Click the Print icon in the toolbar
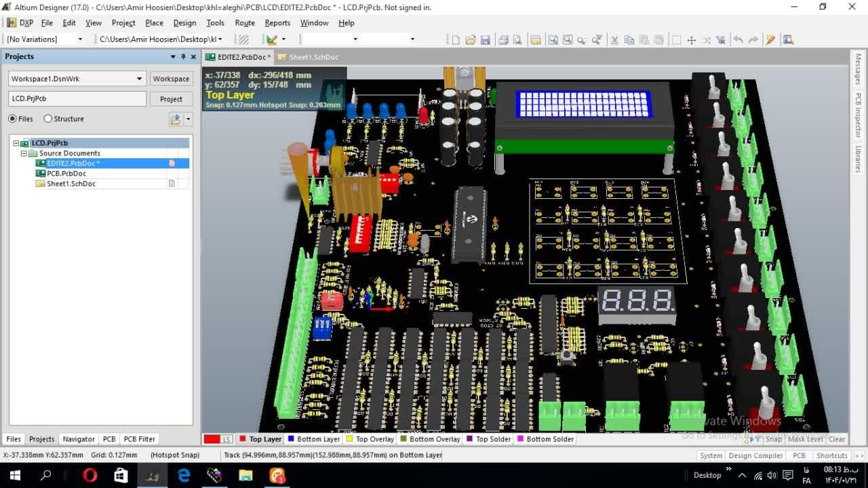 (503, 39)
